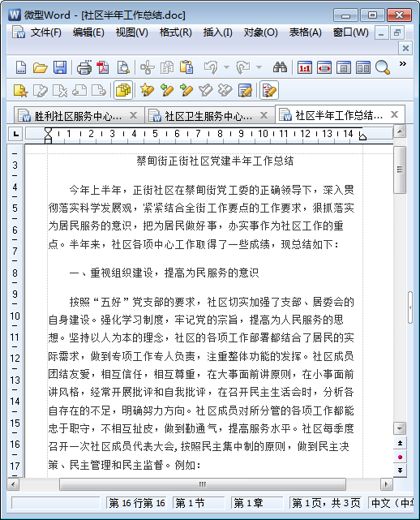This screenshot has height=520, width=420.
Task: Fit page width view
Action: 324,67
